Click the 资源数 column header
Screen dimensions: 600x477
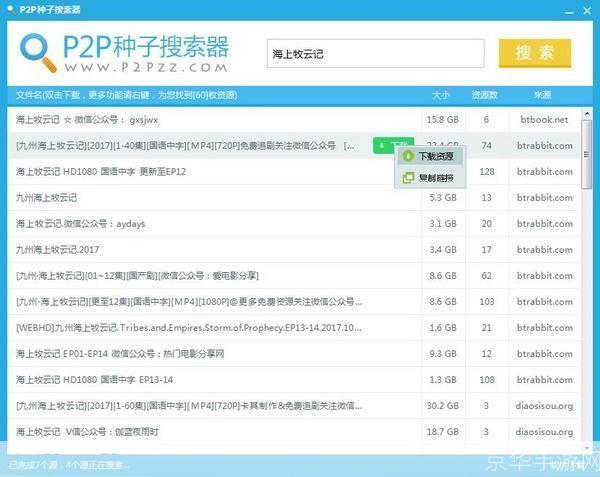coord(484,95)
